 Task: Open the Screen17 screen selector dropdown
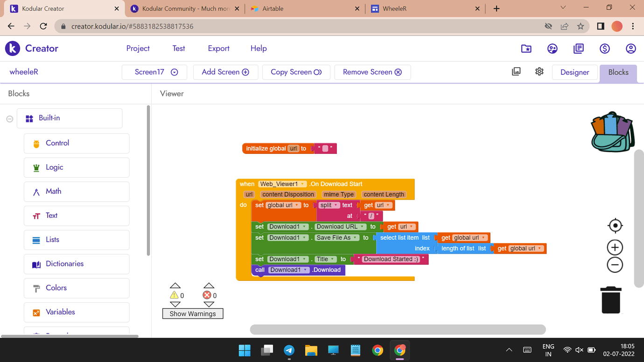point(154,72)
